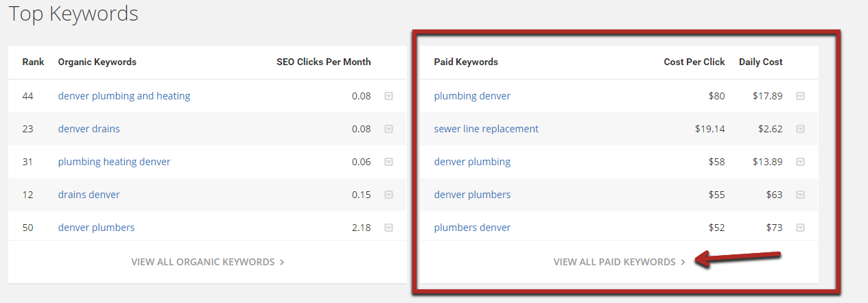
Task: Open 'plumbing denver' paid keyword link
Action: (472, 96)
